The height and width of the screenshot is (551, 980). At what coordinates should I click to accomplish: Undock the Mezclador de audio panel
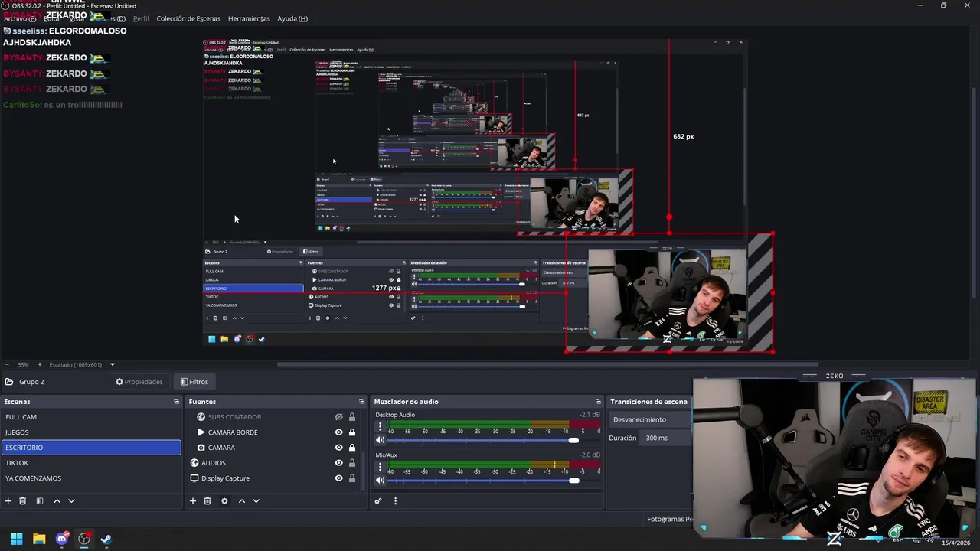598,402
